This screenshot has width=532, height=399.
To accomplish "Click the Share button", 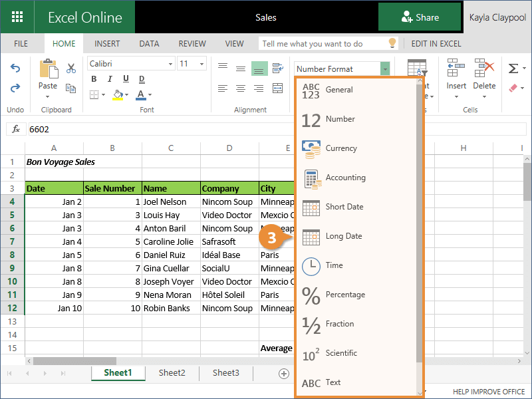I will coord(420,17).
